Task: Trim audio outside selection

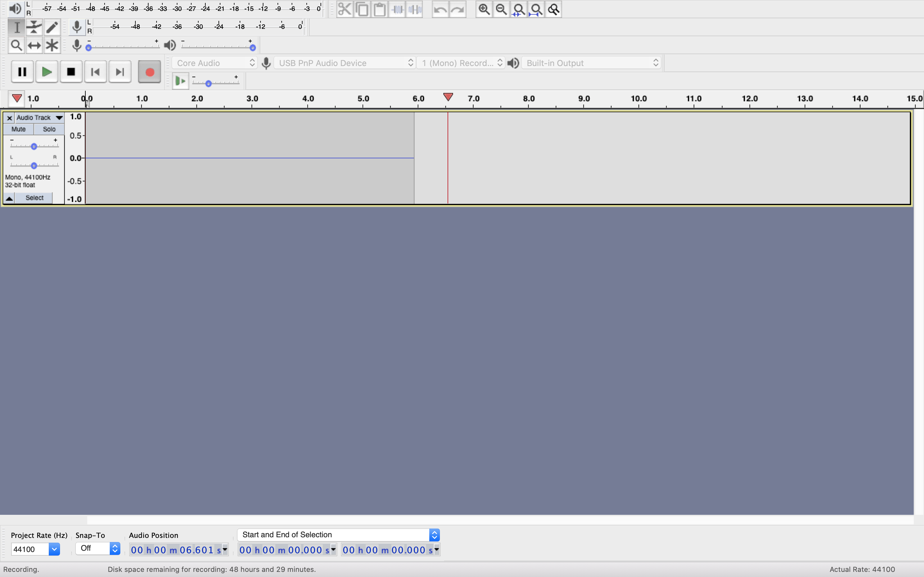Action: [397, 9]
